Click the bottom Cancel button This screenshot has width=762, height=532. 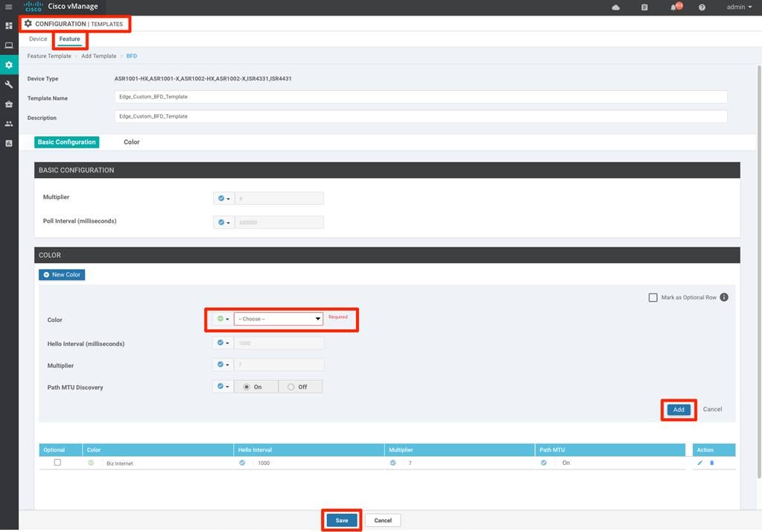383,520
